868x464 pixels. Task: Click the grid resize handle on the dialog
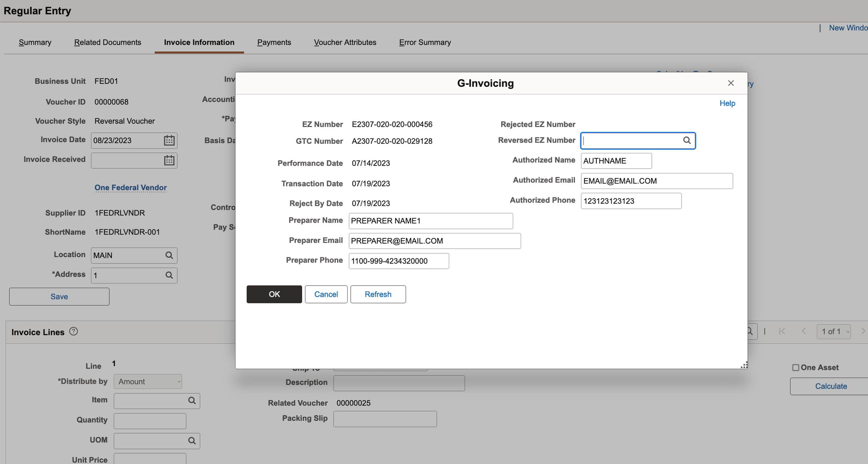[744, 365]
